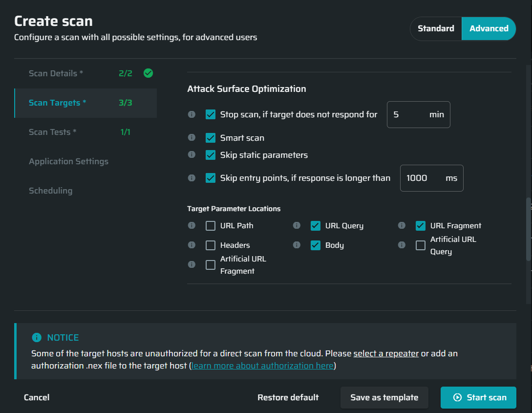Click info icon beside URL Path

click(x=192, y=225)
